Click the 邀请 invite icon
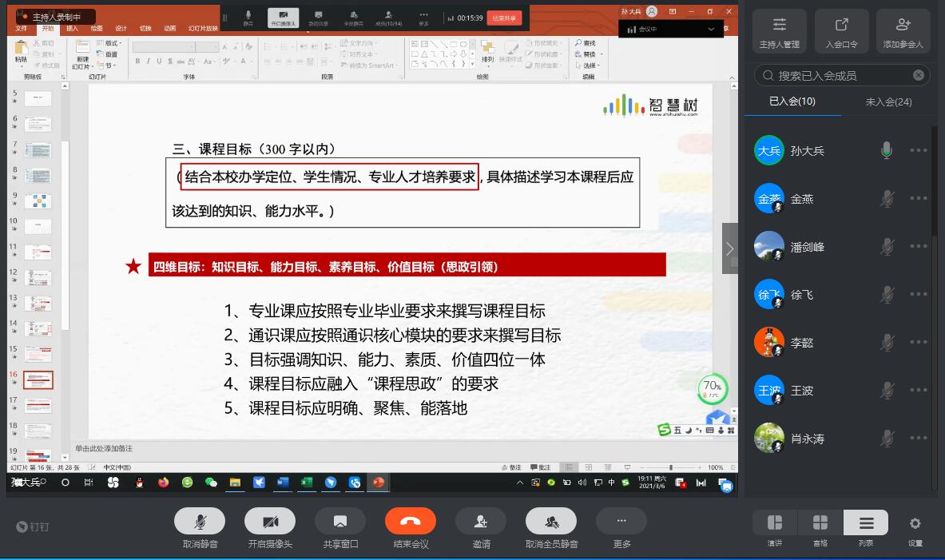The height and width of the screenshot is (560, 945). [x=480, y=522]
